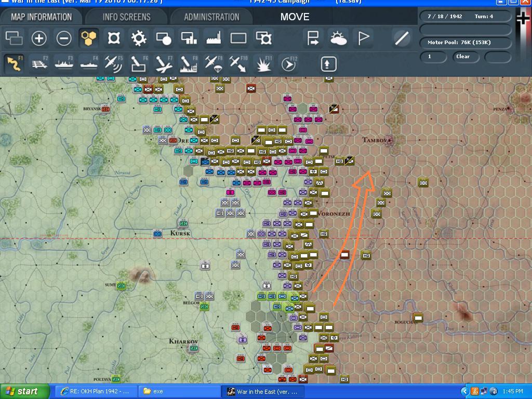Toggle the empty rectangle unit icon
The width and height of the screenshot is (532, 399).
pos(238,38)
